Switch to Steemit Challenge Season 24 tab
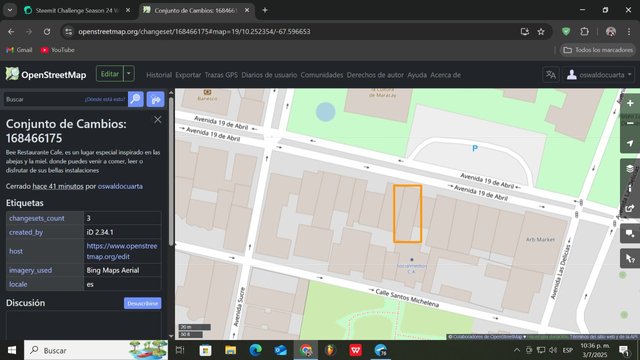640x360 pixels. pyautogui.click(x=77, y=11)
